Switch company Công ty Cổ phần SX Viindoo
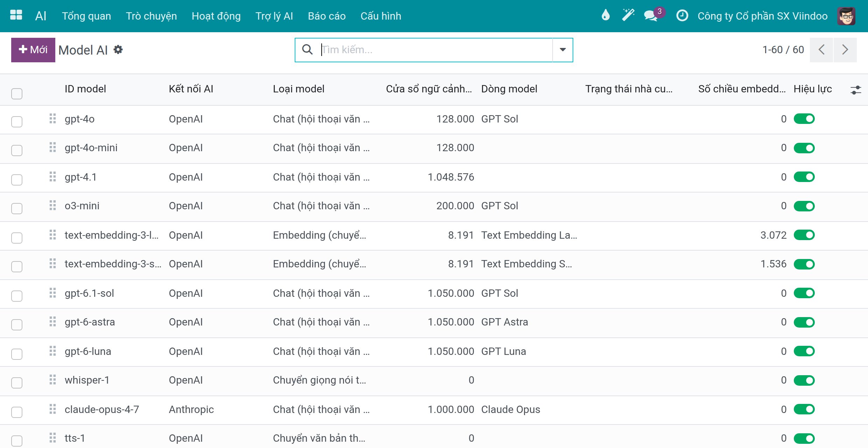This screenshot has width=868, height=448. (x=763, y=16)
